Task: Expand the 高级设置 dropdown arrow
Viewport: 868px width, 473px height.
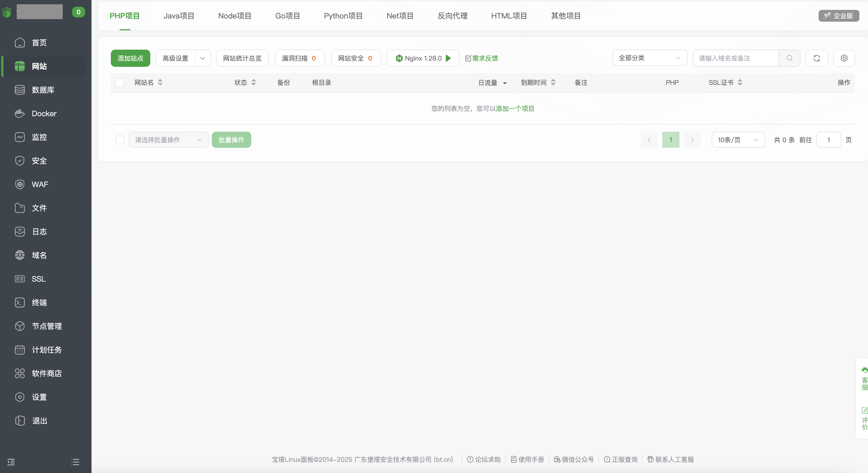Action: [x=203, y=58]
